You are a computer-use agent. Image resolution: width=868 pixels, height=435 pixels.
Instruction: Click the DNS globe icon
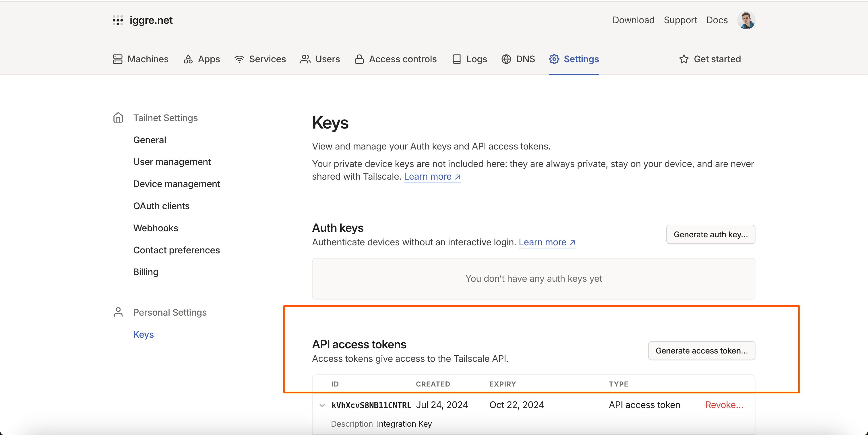506,59
